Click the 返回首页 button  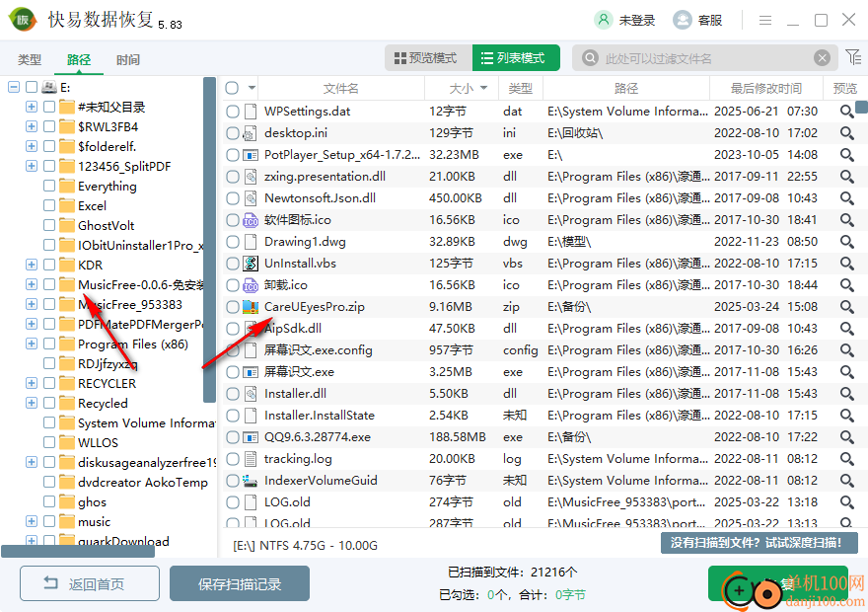tap(90, 583)
